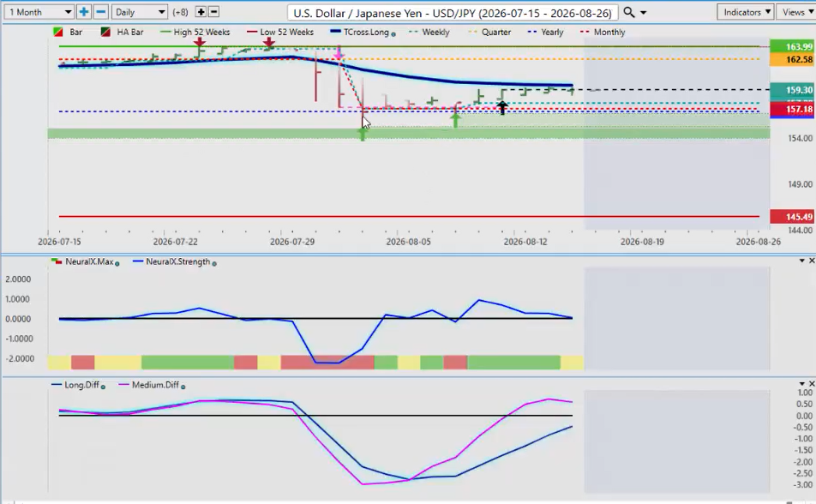This screenshot has width=816, height=504.
Task: Click the 159.30 teal price label
Action: (x=791, y=90)
